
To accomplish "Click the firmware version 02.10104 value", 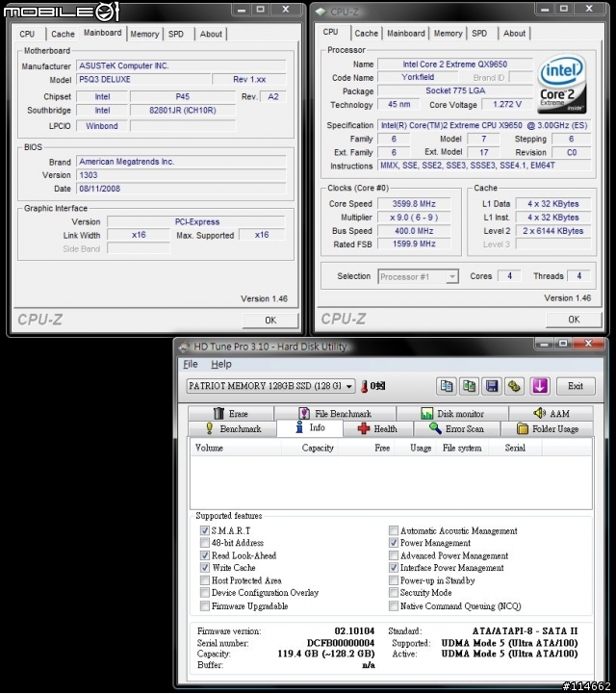I will (x=354, y=630).
